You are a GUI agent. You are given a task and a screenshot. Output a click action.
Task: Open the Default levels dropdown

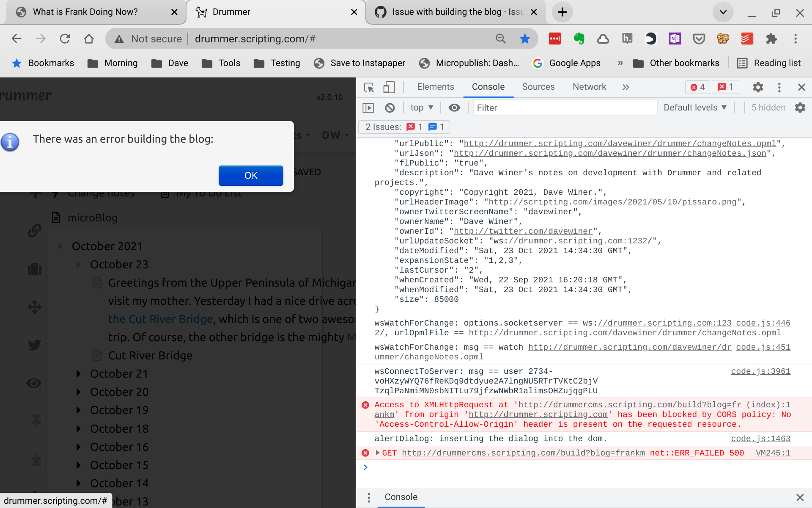(695, 108)
